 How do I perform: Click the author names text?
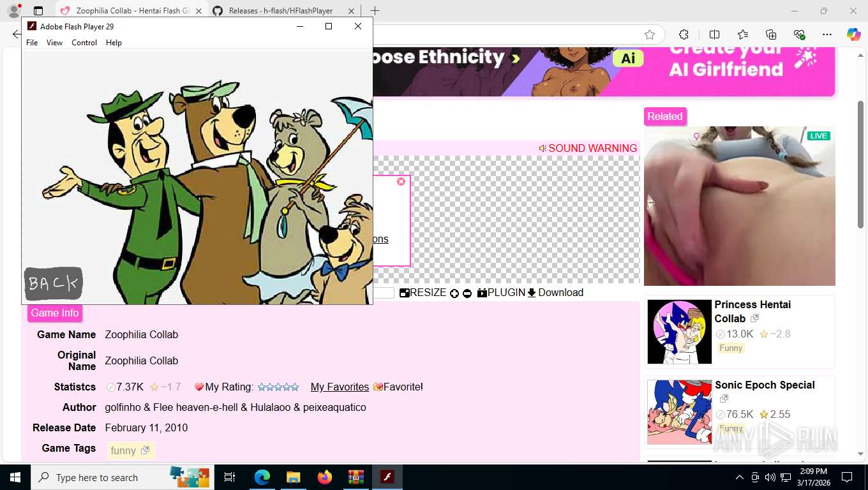(x=236, y=408)
